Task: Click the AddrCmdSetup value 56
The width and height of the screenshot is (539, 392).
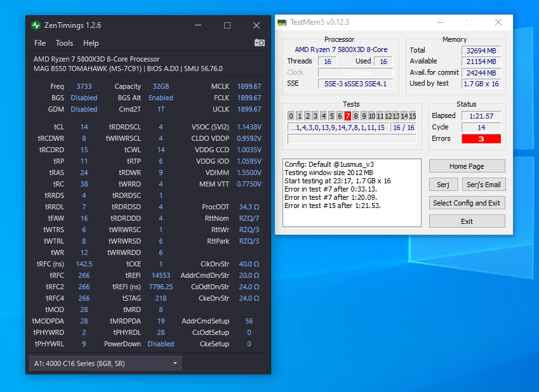Action: click(x=249, y=321)
